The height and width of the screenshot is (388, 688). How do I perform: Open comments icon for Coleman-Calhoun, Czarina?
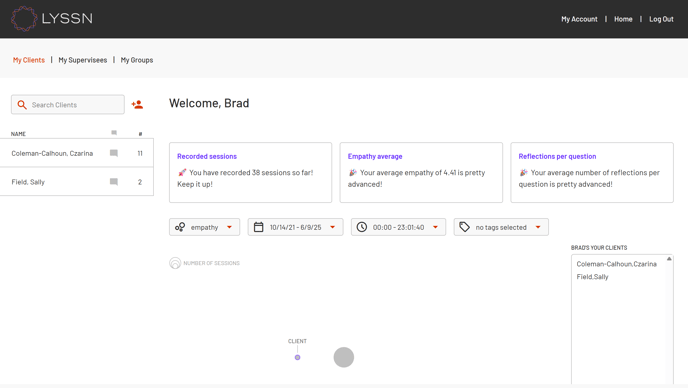pos(114,153)
